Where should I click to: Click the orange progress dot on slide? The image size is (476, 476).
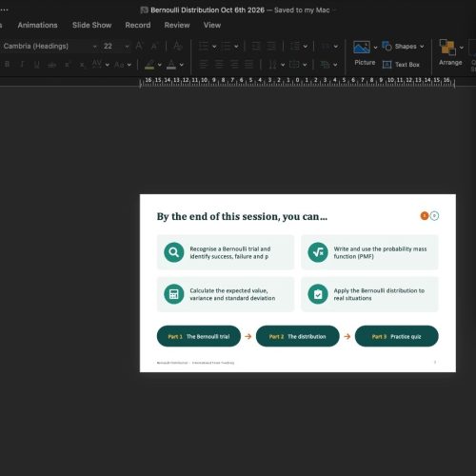[x=425, y=216]
